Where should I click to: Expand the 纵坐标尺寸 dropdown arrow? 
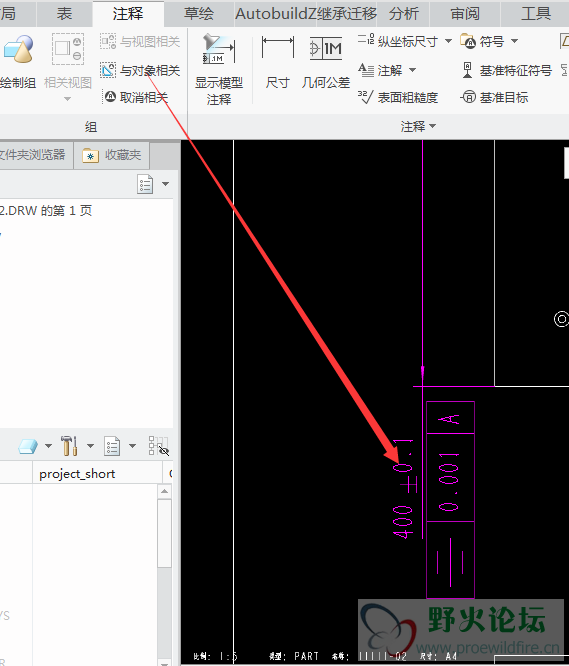(448, 41)
